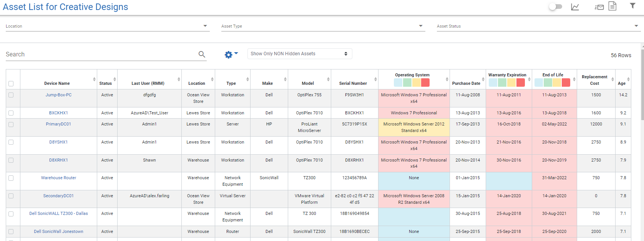This screenshot has height=241, width=644.
Task: Sort the table by Purchase Date
Action: [x=483, y=79]
